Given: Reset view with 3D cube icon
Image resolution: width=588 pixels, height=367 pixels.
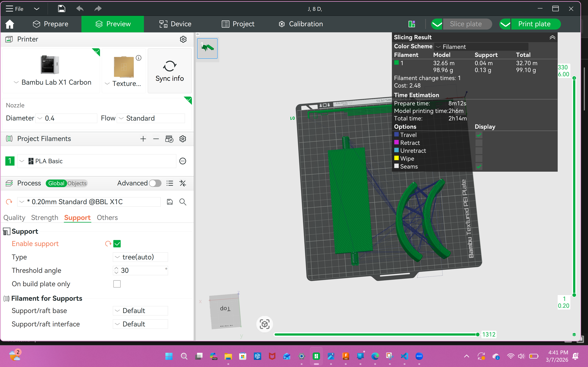Looking at the screenshot, I should 264,324.
